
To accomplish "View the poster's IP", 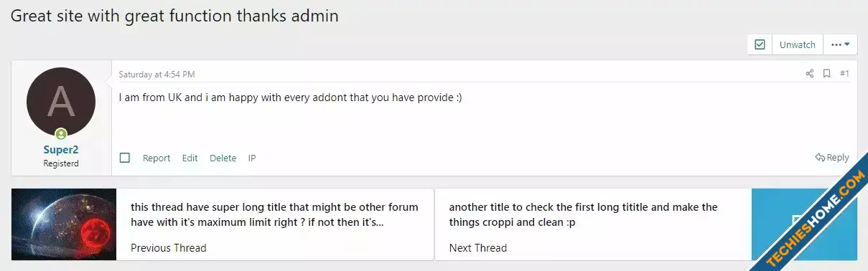I will pos(252,158).
